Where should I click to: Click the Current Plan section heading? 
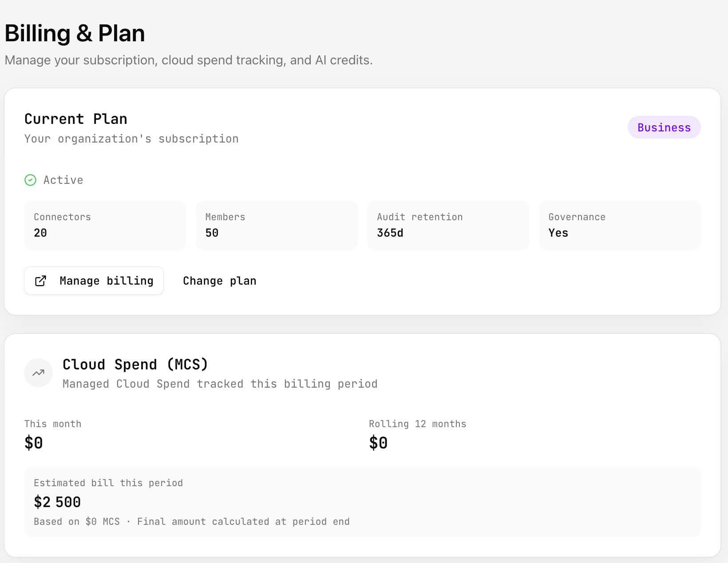(76, 119)
